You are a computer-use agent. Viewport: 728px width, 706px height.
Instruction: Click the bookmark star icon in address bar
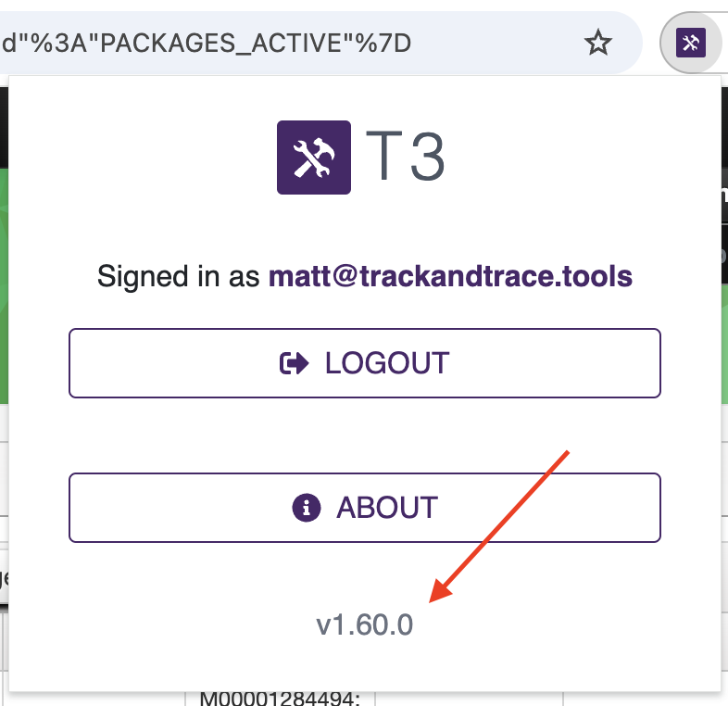(598, 42)
